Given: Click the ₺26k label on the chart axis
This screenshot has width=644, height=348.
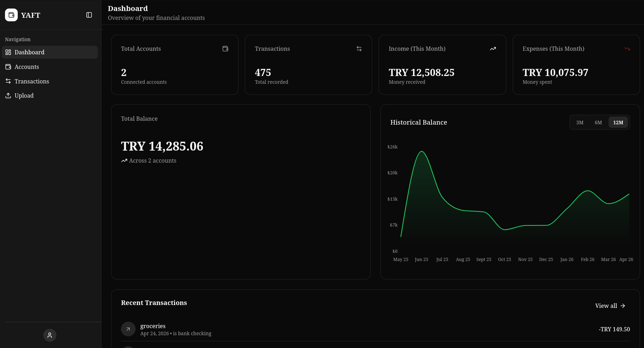Looking at the screenshot, I should point(392,147).
